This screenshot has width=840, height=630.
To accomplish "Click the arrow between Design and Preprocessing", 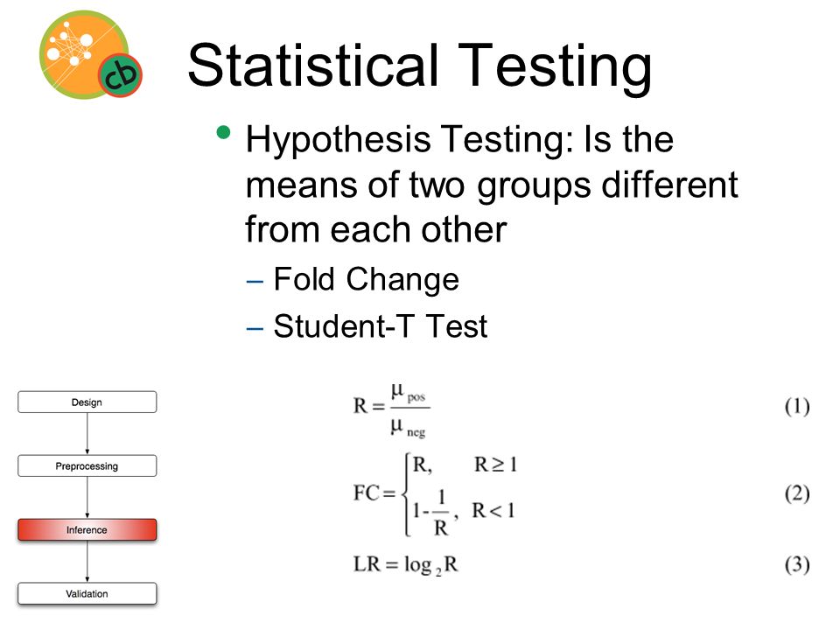I will 87,433.
